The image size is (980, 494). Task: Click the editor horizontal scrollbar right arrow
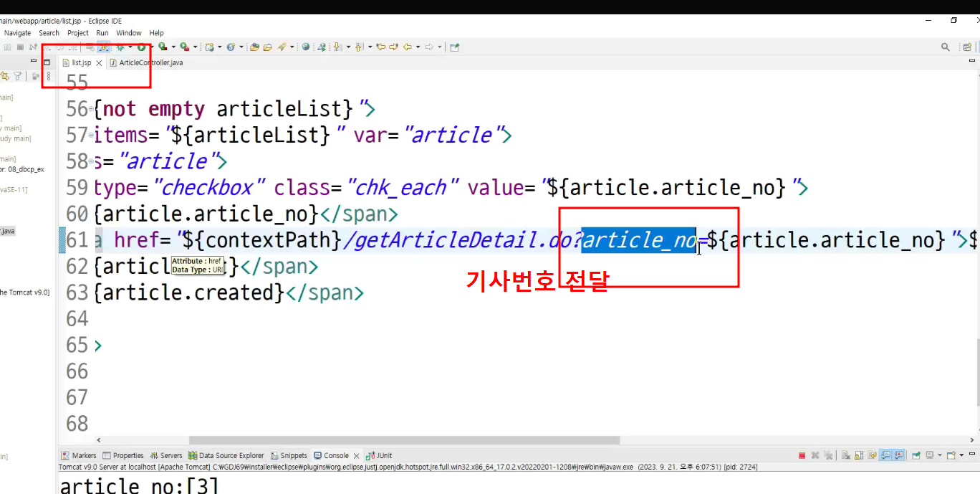click(972, 440)
